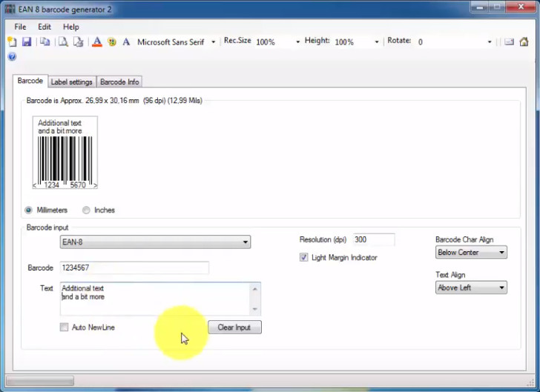This screenshot has width=540, height=392.
Task: Open the Edit menu
Action: (45, 27)
